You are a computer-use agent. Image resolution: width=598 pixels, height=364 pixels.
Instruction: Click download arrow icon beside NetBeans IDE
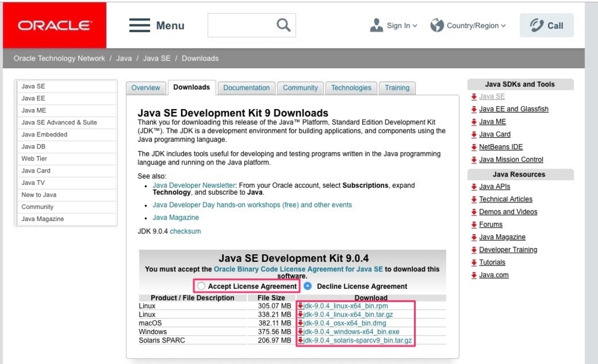tap(474, 147)
